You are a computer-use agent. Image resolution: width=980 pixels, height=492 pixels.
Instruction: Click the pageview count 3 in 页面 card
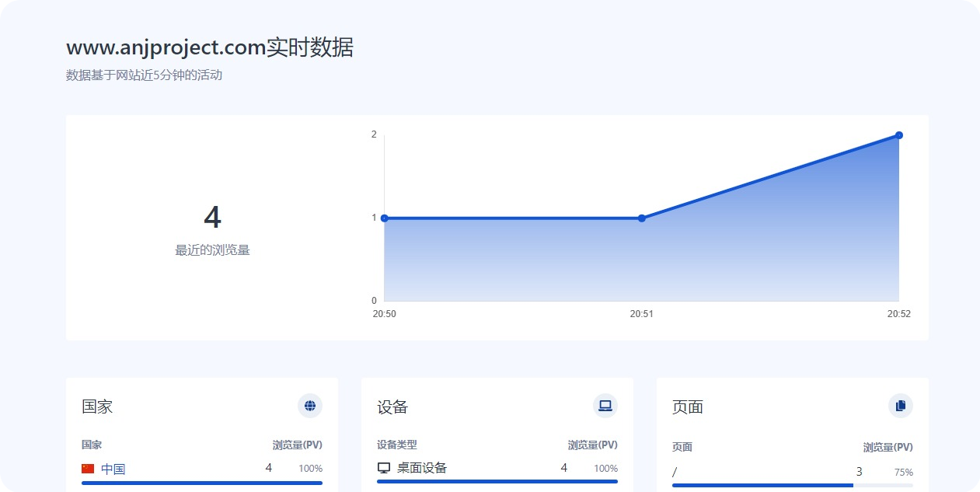(859, 472)
